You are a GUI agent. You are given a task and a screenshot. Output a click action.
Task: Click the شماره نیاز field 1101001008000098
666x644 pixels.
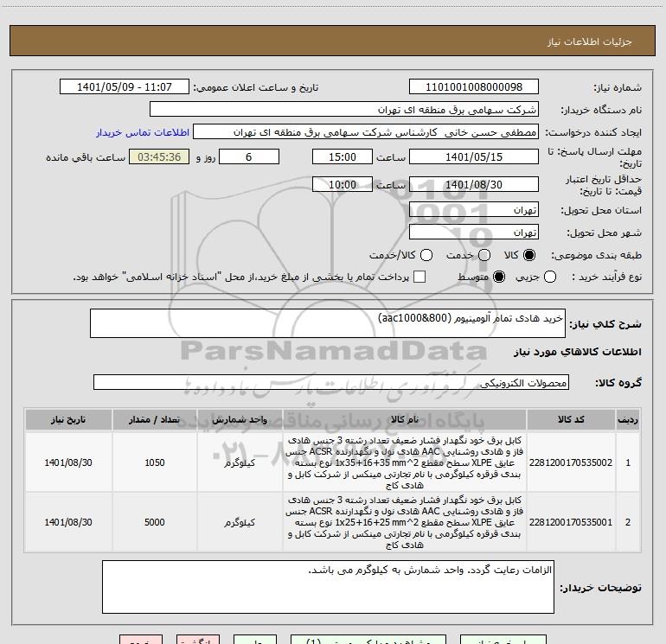point(474,86)
